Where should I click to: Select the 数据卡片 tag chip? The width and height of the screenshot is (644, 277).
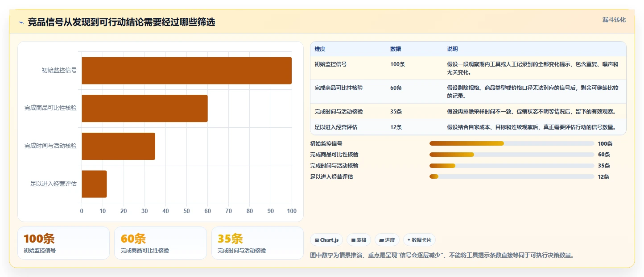(x=419, y=240)
